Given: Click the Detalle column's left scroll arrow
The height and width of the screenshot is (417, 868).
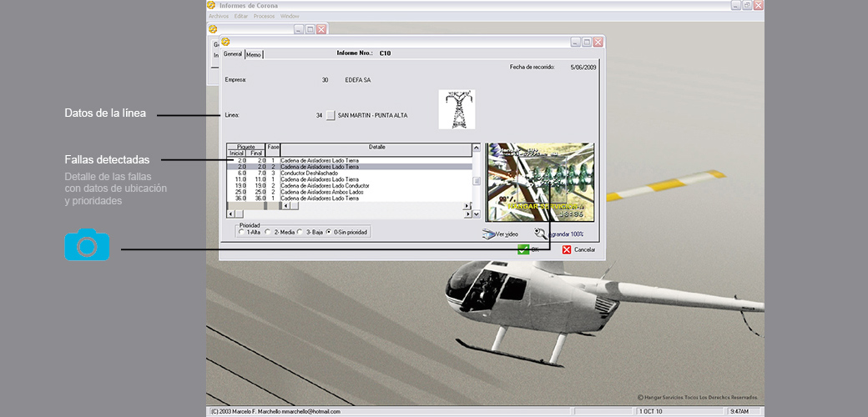Looking at the screenshot, I should [x=285, y=206].
